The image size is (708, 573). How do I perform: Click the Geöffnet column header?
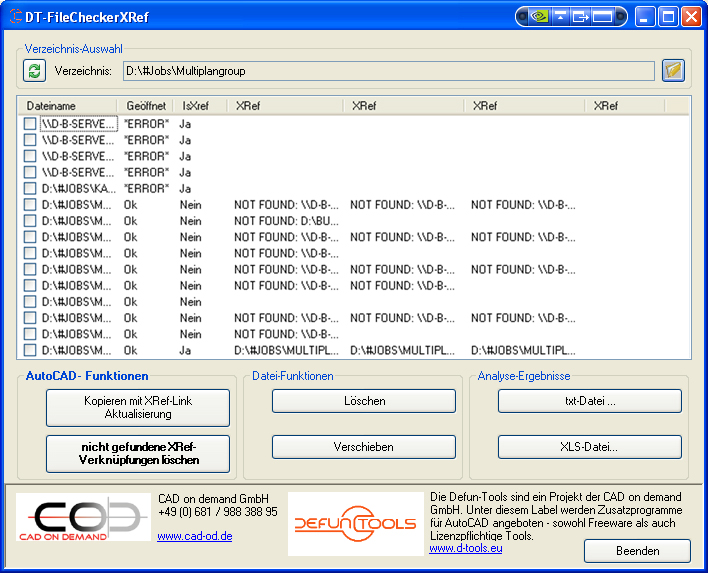[x=145, y=106]
